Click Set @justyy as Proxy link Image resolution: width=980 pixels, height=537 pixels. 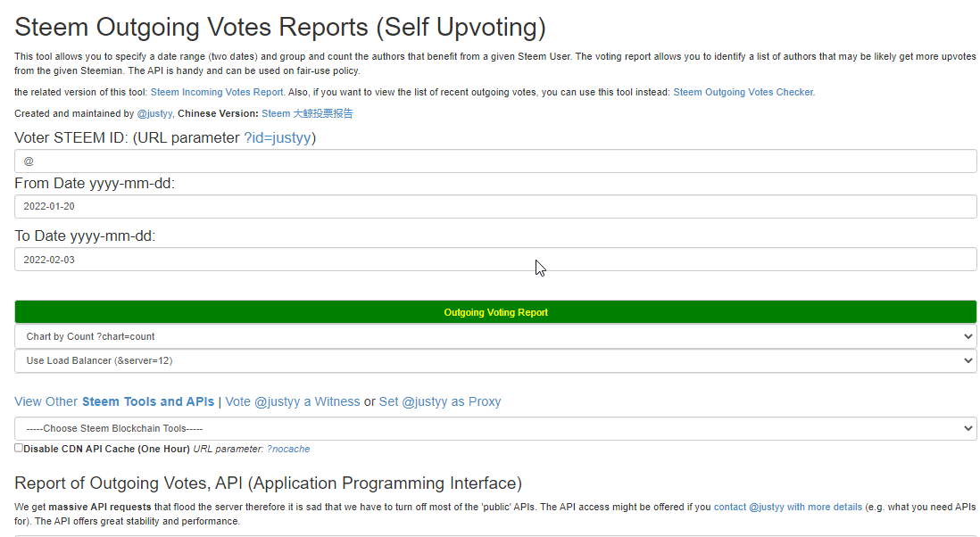[x=440, y=401]
